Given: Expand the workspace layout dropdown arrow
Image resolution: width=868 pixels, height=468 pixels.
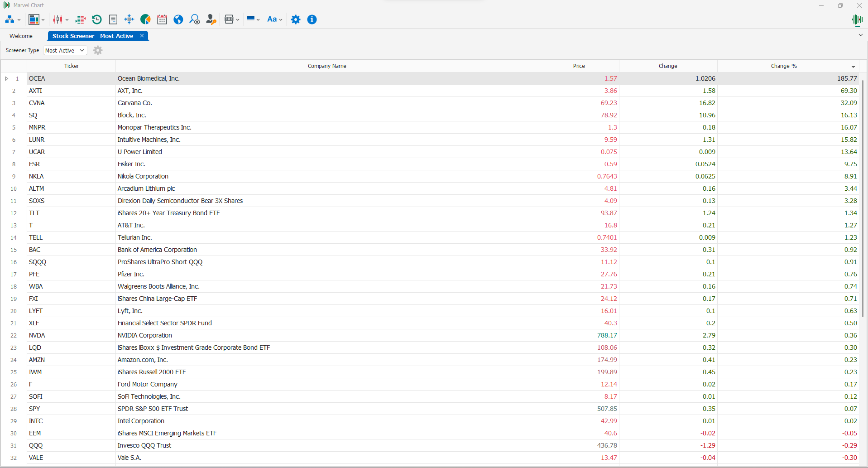Looking at the screenshot, I should pos(43,20).
